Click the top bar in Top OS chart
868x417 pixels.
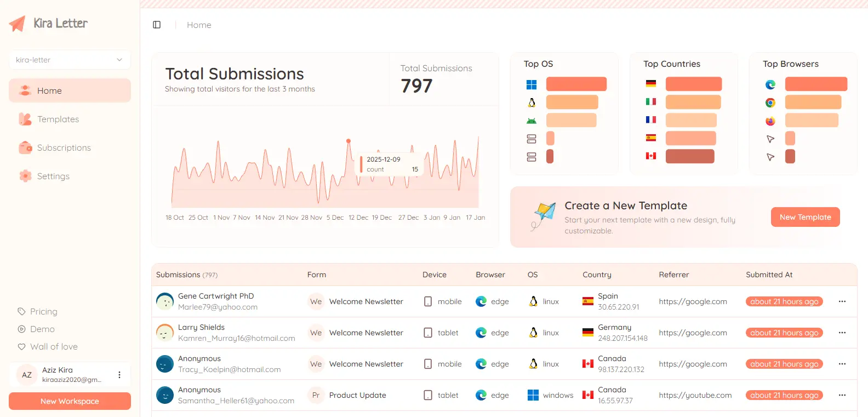(576, 84)
